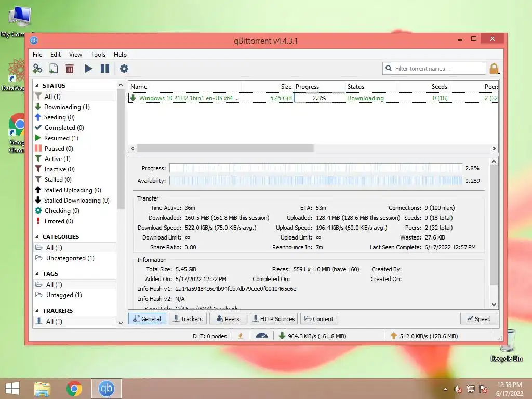Open Windows Start button on taskbar
532x399 pixels.
pyautogui.click(x=12, y=389)
